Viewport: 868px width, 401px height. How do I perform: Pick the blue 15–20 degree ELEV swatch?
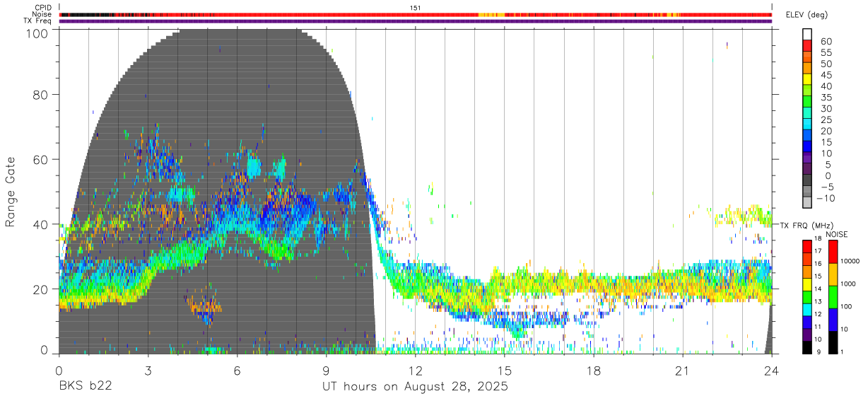807,135
